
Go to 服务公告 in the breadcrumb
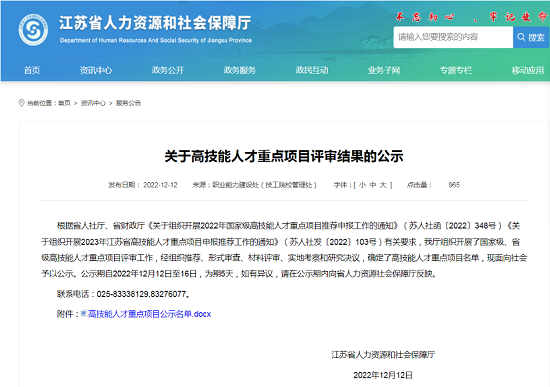(128, 103)
